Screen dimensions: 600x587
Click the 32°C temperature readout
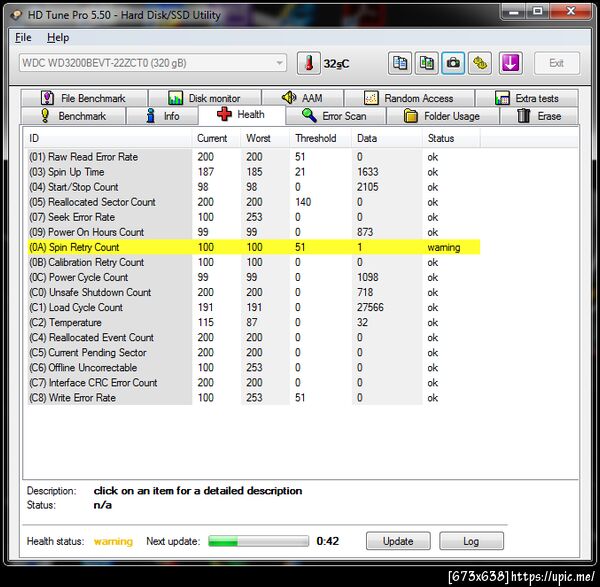336,64
